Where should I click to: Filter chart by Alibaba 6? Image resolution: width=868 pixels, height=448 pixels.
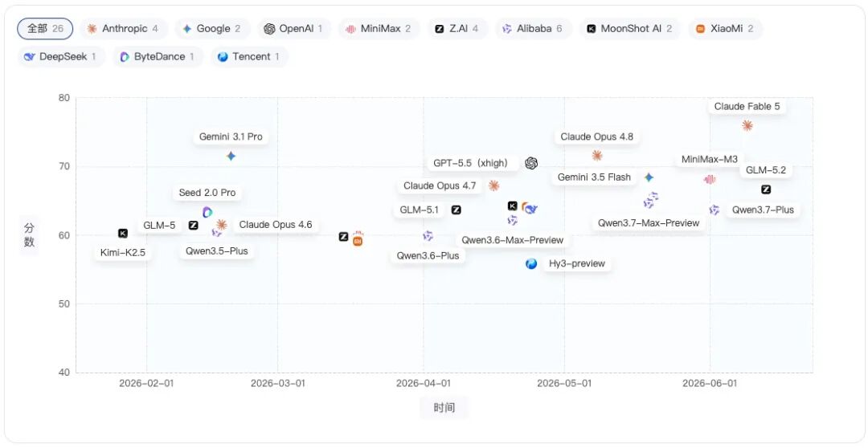click(534, 29)
